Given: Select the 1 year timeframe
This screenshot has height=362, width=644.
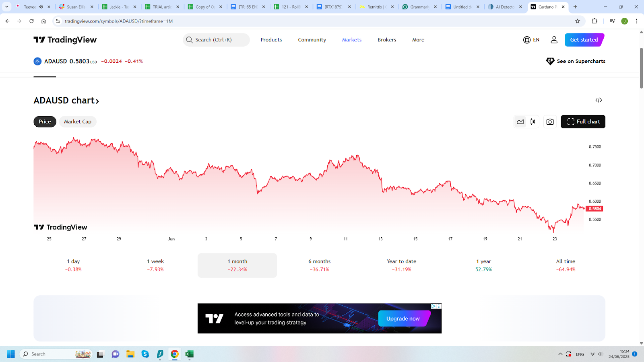Looking at the screenshot, I should click(483, 265).
